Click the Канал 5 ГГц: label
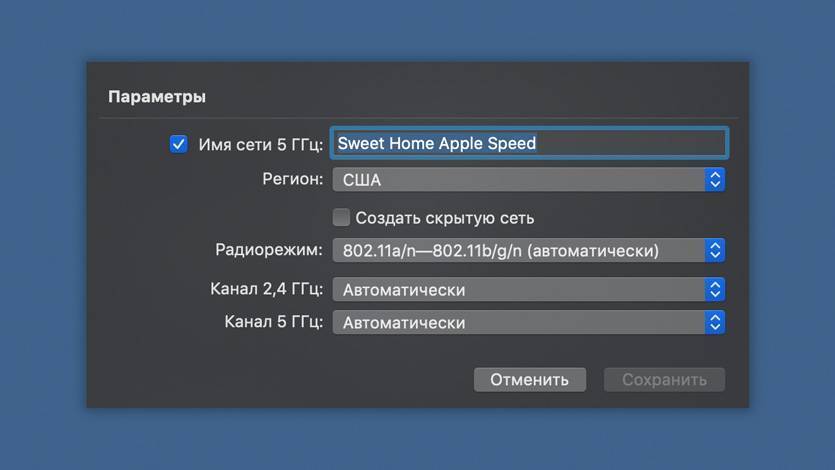The image size is (835, 470). tap(274, 322)
